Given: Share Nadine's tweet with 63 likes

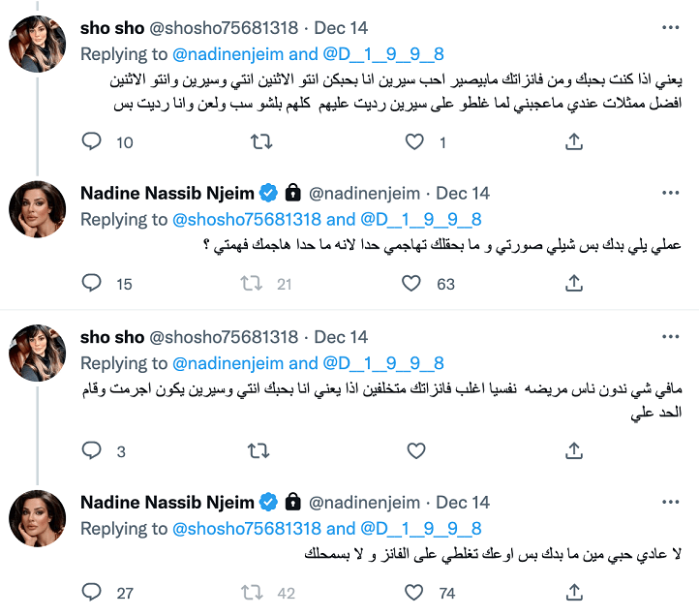Looking at the screenshot, I should tap(573, 284).
